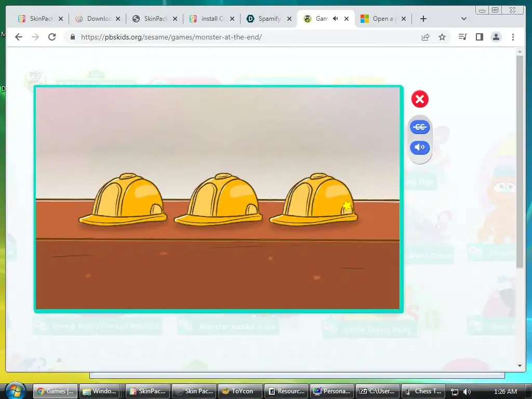
Task: Close the active Games tab
Action: coord(347,19)
